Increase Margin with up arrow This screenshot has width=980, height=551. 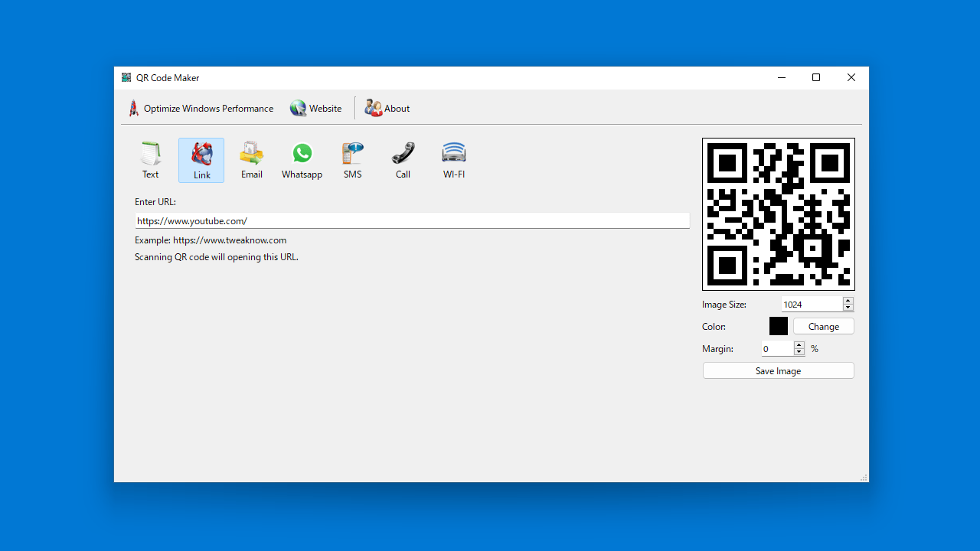pyautogui.click(x=799, y=345)
